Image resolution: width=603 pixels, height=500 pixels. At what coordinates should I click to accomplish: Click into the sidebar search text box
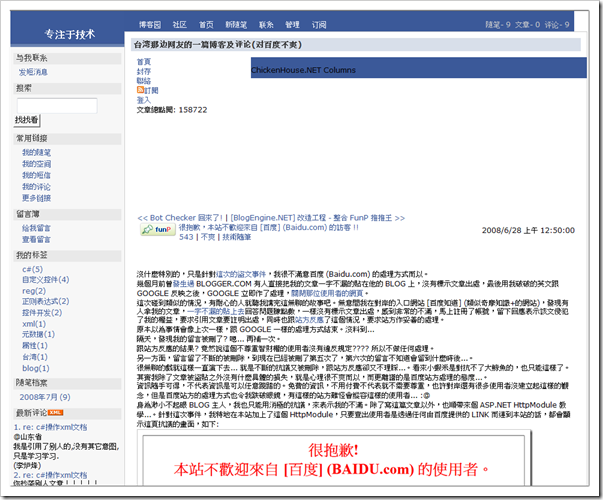point(42,105)
